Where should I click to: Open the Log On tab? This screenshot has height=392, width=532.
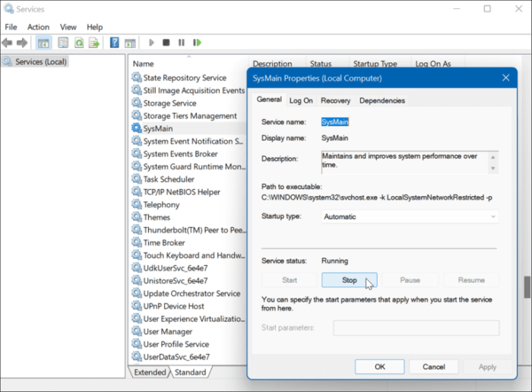301,100
